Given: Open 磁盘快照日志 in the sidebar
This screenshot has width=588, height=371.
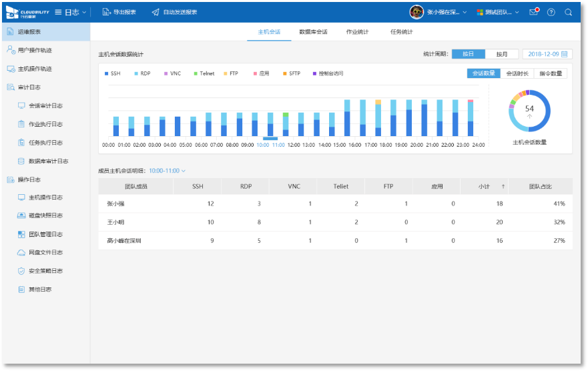Looking at the screenshot, I should (x=45, y=216).
